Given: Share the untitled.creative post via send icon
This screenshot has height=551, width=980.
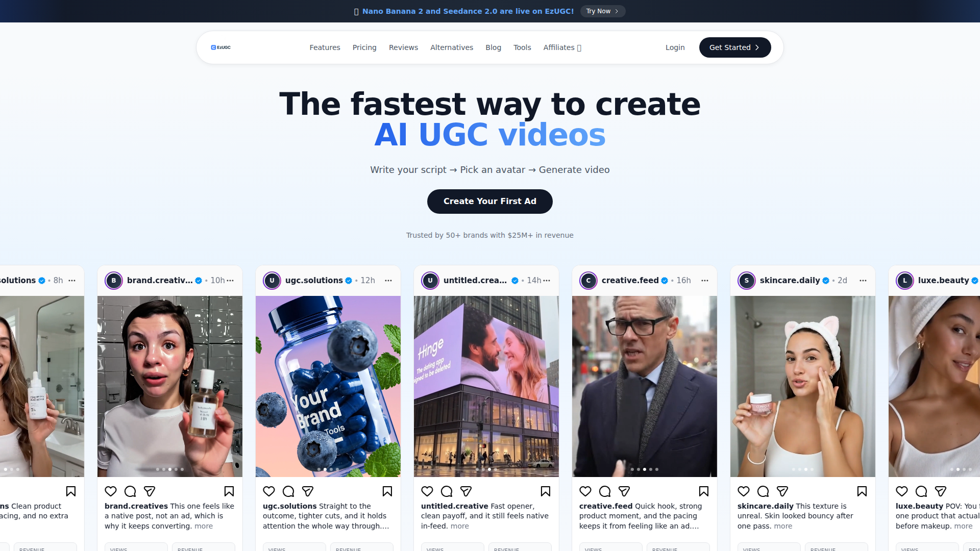Looking at the screenshot, I should click(466, 491).
